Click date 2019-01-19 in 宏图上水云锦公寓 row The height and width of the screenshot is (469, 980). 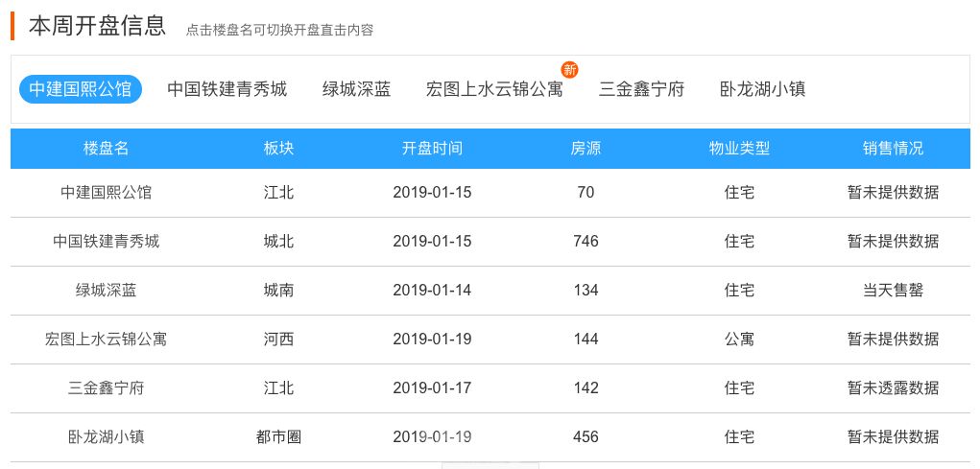point(433,340)
